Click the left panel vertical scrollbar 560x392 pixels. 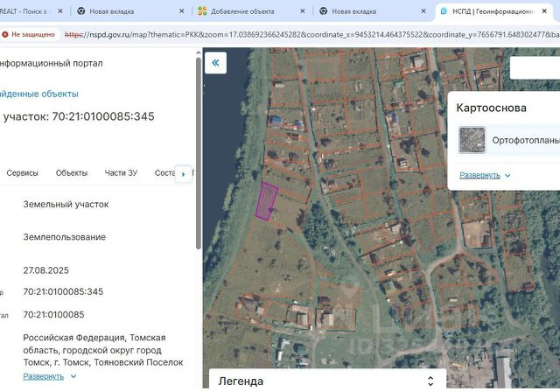(199, 153)
